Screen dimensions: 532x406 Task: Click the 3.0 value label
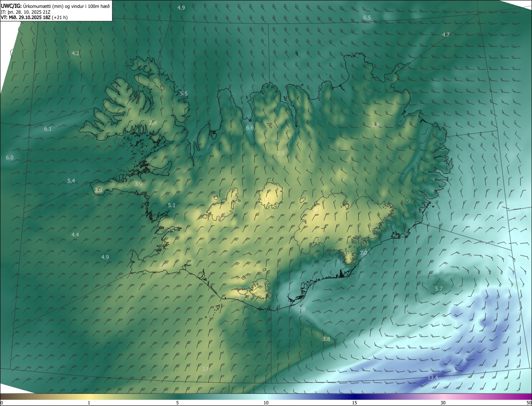[138, 183]
